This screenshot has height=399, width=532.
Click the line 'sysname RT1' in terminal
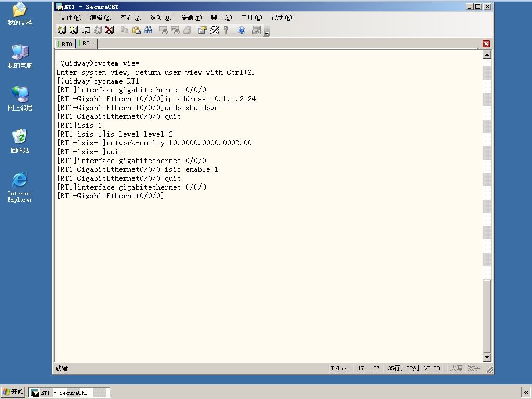tap(98, 81)
